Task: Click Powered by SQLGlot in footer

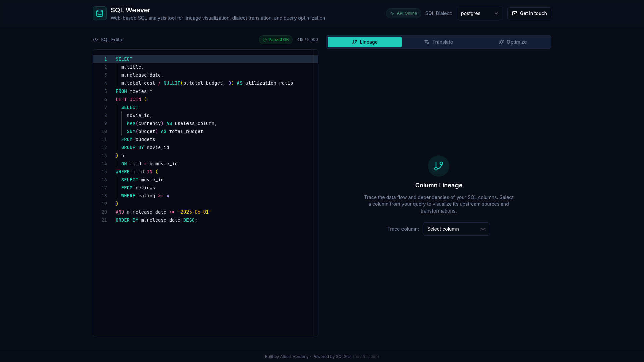Action: click(332, 357)
